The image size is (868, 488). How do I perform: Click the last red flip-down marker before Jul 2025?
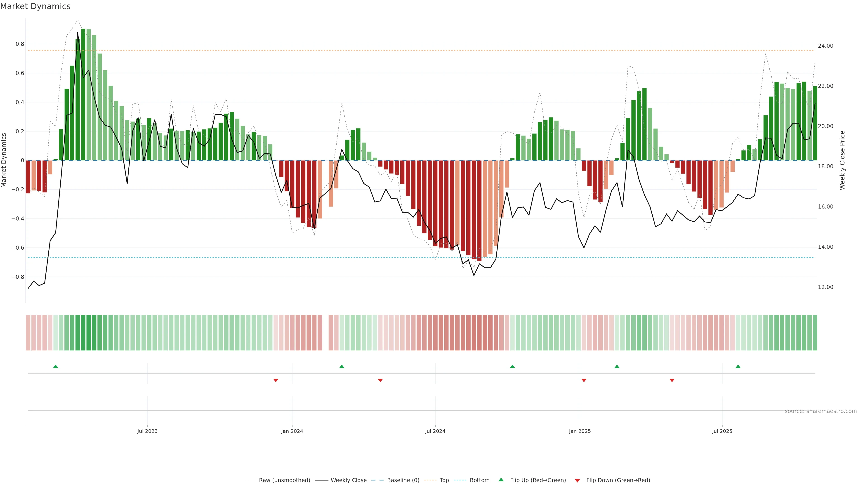click(x=672, y=380)
